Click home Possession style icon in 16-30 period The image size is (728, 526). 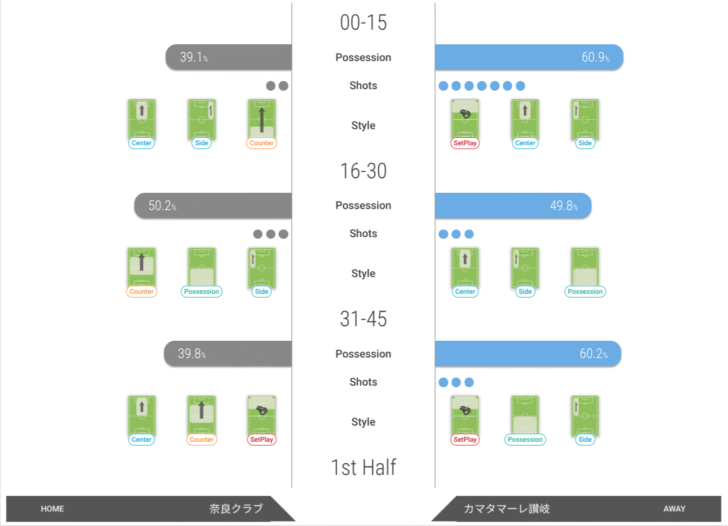[x=201, y=268]
